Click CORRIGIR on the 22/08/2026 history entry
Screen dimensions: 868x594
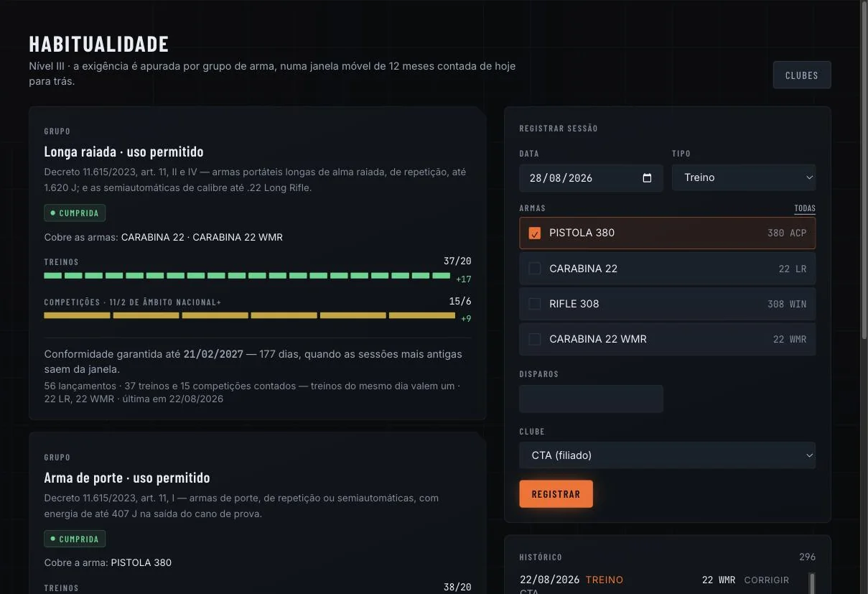[767, 580]
